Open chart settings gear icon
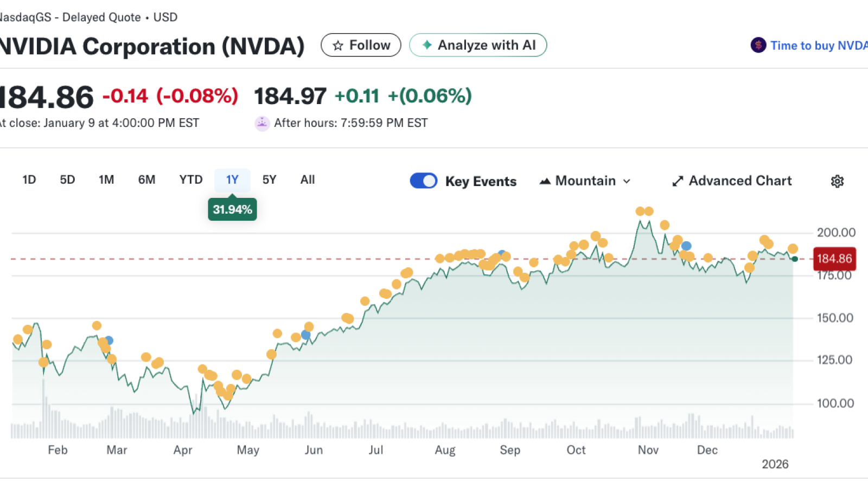The width and height of the screenshot is (868, 488). coord(837,181)
